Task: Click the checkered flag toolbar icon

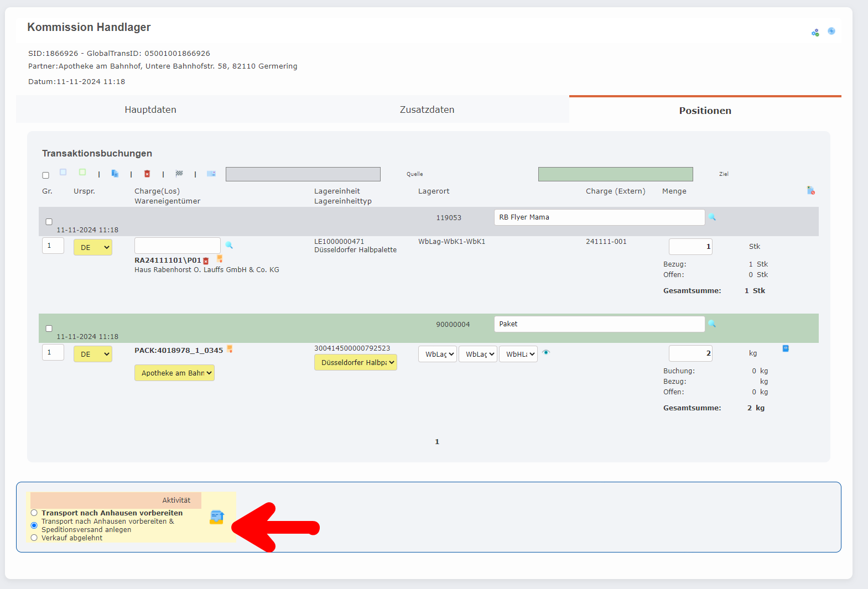Action: (x=179, y=174)
